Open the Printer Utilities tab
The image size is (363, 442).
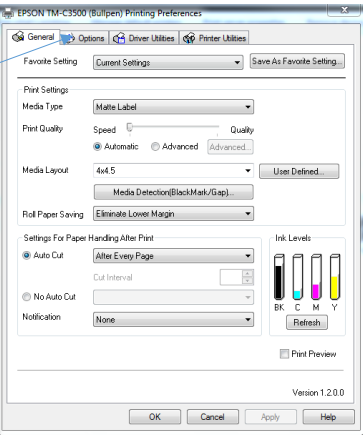(214, 38)
